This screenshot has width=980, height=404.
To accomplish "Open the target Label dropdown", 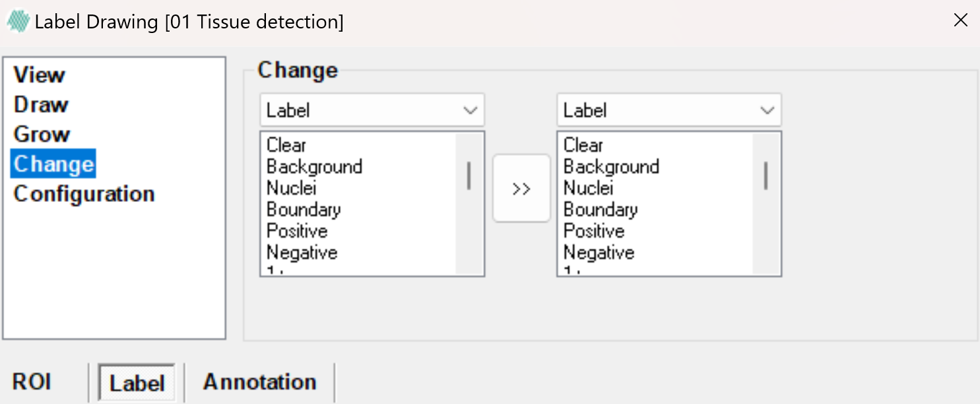I will [669, 110].
